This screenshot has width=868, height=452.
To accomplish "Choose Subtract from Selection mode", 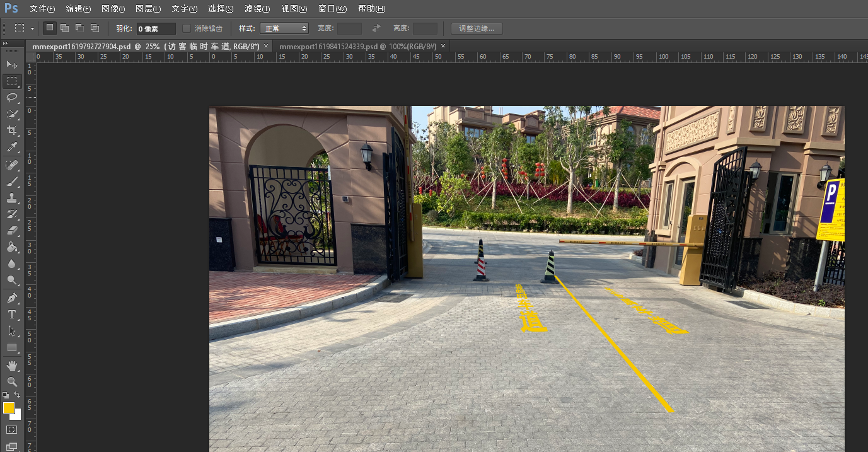I will click(x=79, y=28).
